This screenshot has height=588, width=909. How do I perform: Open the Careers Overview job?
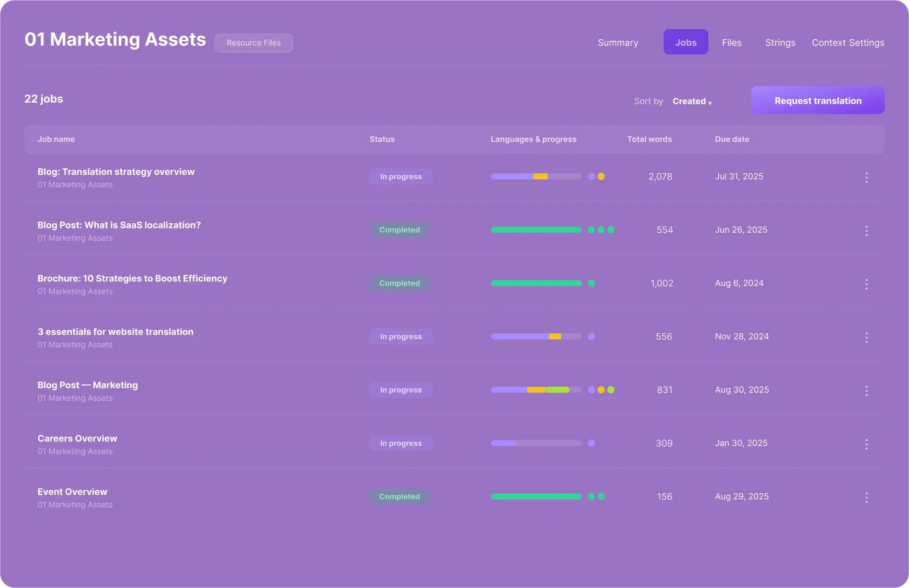tap(77, 438)
